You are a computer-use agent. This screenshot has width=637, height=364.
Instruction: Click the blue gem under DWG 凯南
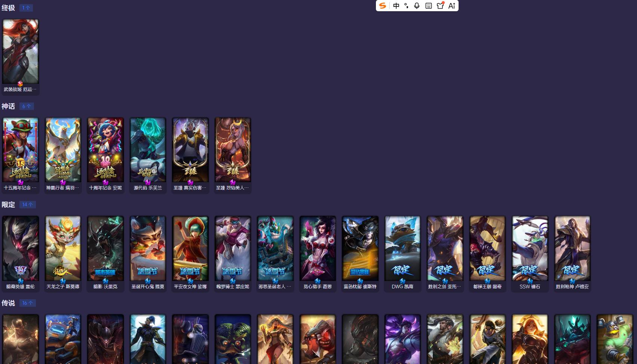point(402,281)
